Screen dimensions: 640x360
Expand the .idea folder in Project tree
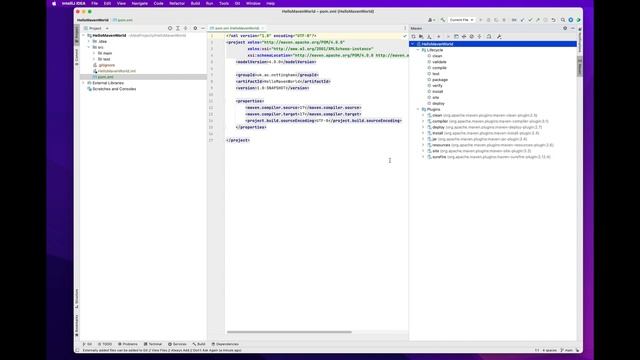coord(89,41)
